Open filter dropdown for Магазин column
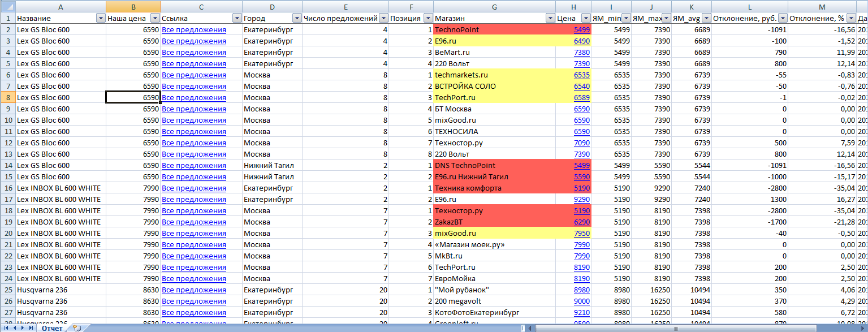 [550, 18]
